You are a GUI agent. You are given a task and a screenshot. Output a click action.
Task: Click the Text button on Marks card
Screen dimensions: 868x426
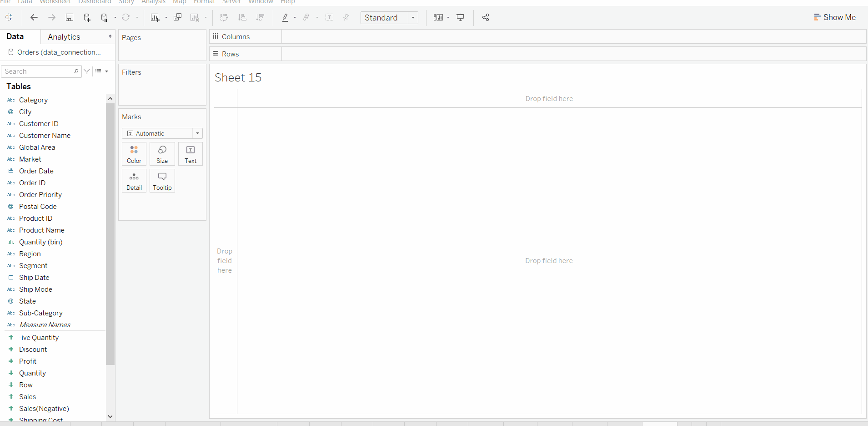pyautogui.click(x=191, y=154)
